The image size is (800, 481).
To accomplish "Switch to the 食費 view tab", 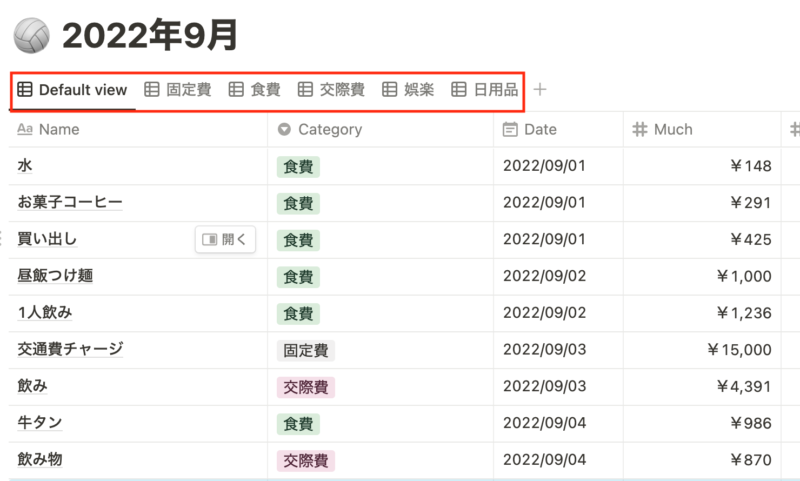I will coord(254,90).
